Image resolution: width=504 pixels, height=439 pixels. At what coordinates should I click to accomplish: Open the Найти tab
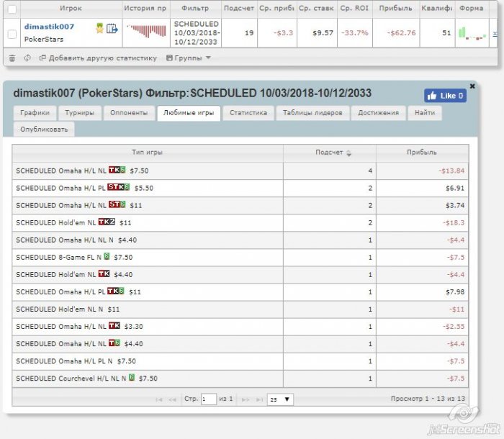pyautogui.click(x=425, y=113)
